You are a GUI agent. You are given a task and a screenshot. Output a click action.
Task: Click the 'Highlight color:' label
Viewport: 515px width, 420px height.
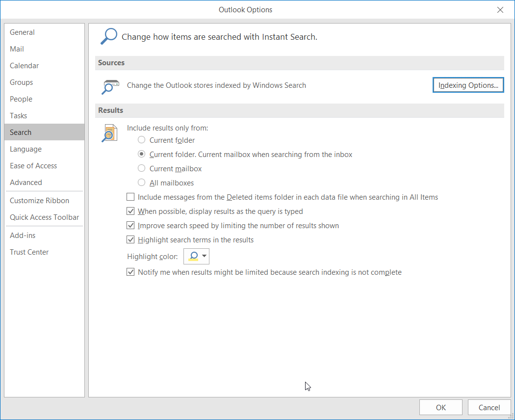(x=153, y=257)
